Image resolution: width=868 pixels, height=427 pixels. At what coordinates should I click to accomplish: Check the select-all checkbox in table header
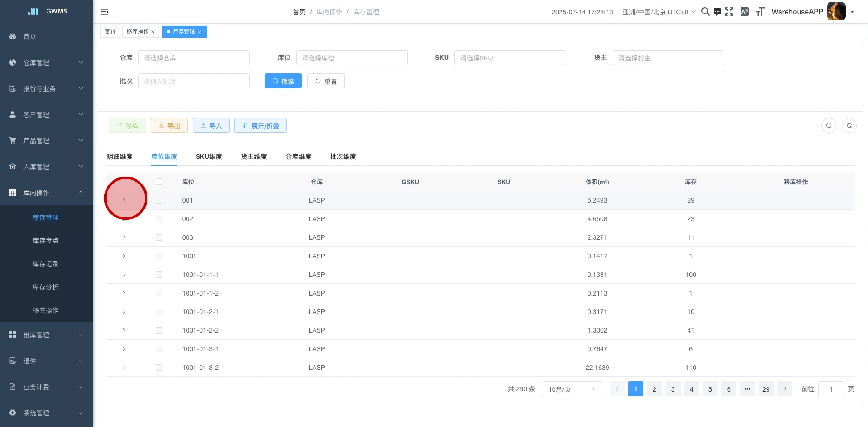coord(159,182)
